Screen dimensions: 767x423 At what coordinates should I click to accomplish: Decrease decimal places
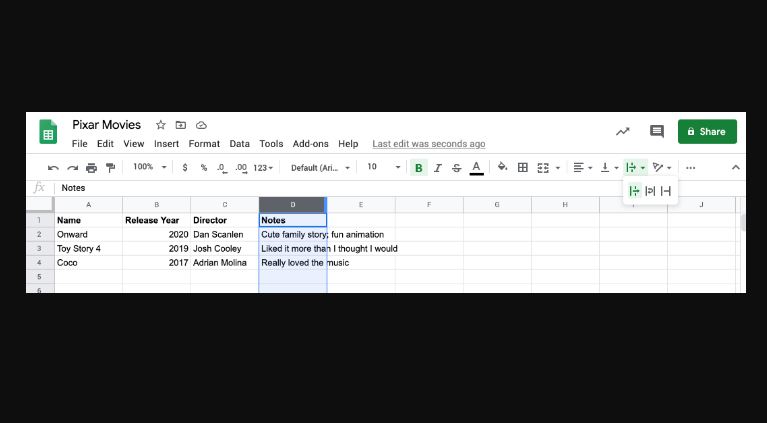coord(222,168)
